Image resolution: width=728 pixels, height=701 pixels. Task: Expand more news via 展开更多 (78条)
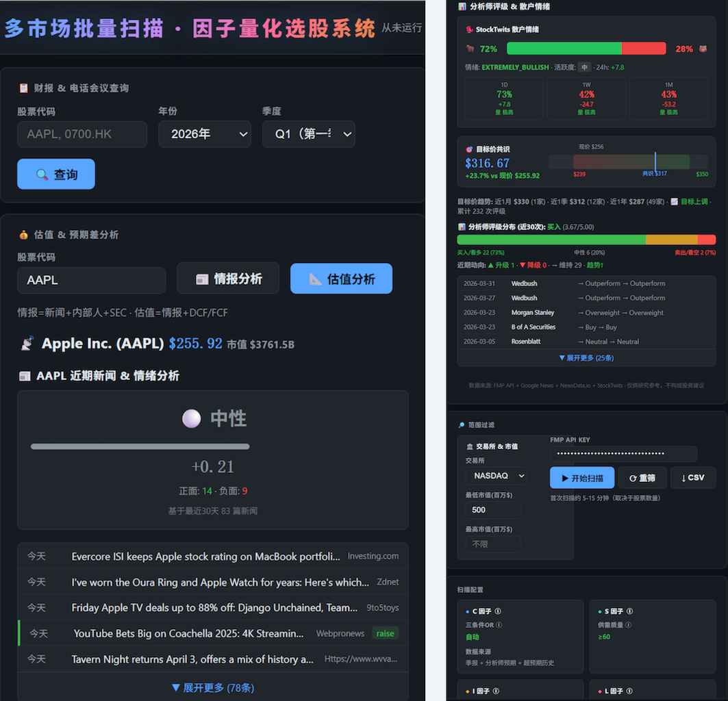tap(212, 687)
